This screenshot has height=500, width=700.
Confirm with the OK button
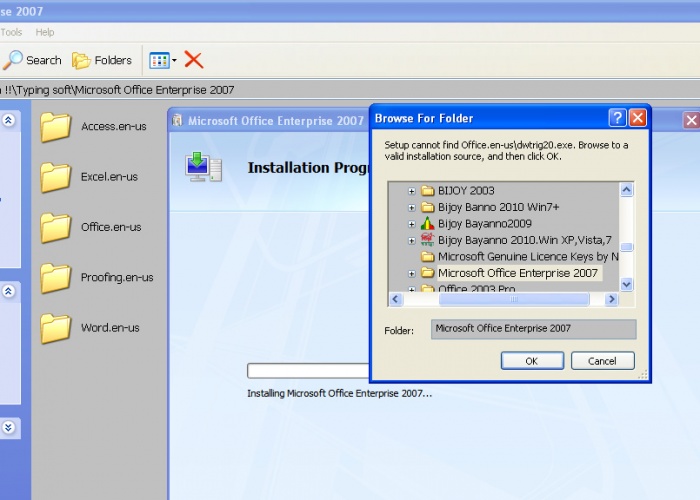[532, 361]
